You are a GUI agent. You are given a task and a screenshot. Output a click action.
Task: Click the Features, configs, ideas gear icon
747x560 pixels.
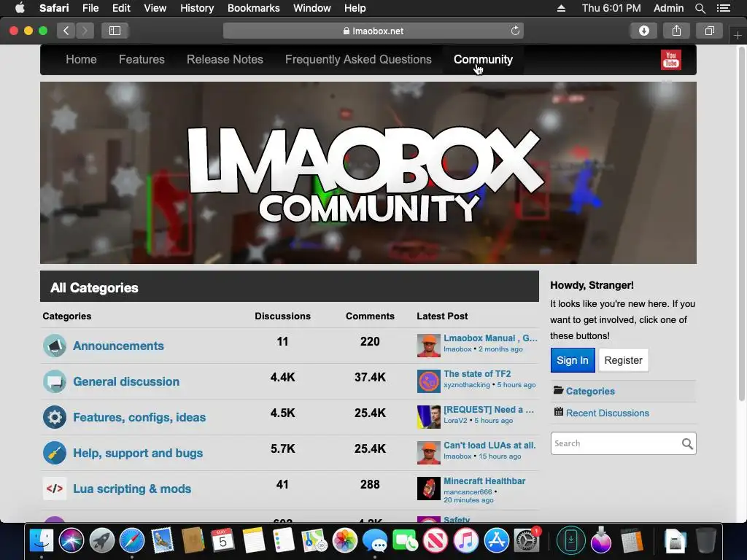tap(55, 417)
